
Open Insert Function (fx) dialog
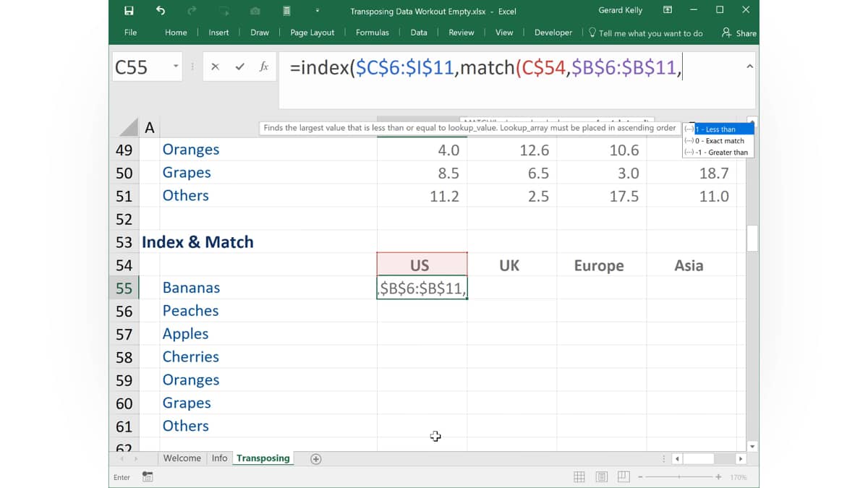coord(264,67)
